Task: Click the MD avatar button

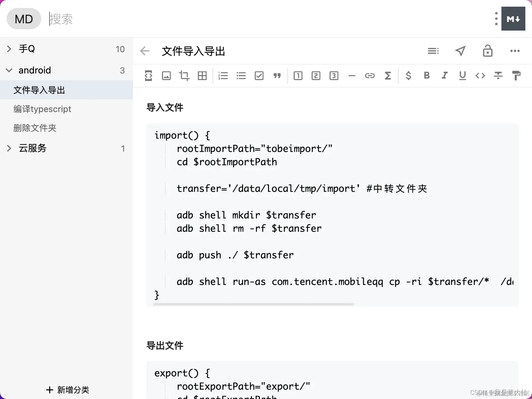Action: coord(24,19)
